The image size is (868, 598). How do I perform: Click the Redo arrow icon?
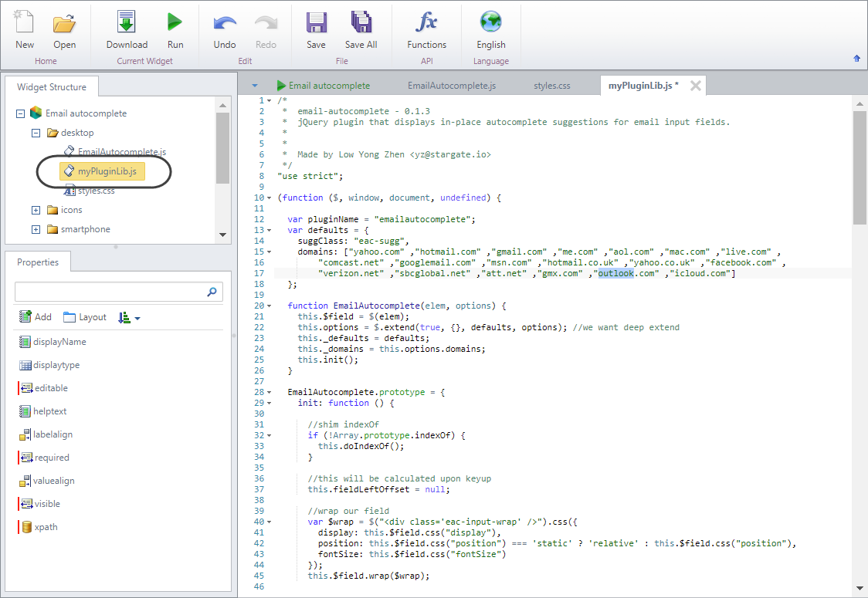[x=266, y=23]
